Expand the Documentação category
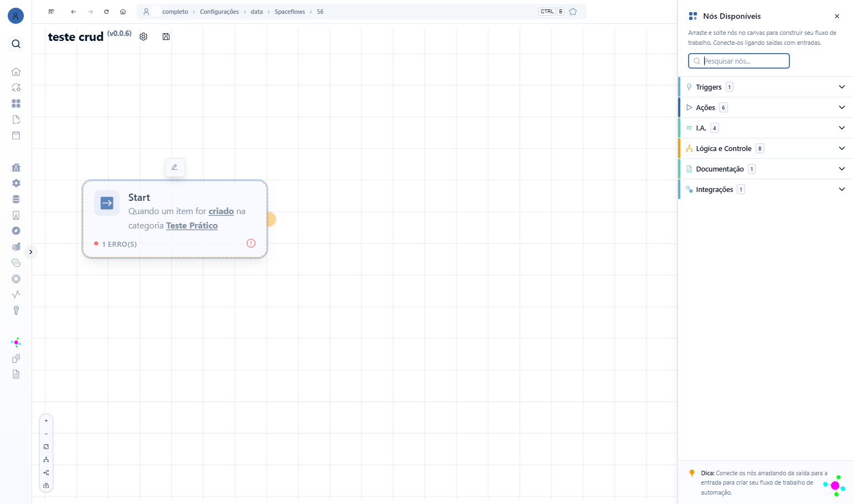Image resolution: width=853 pixels, height=504 pixels. [766, 169]
